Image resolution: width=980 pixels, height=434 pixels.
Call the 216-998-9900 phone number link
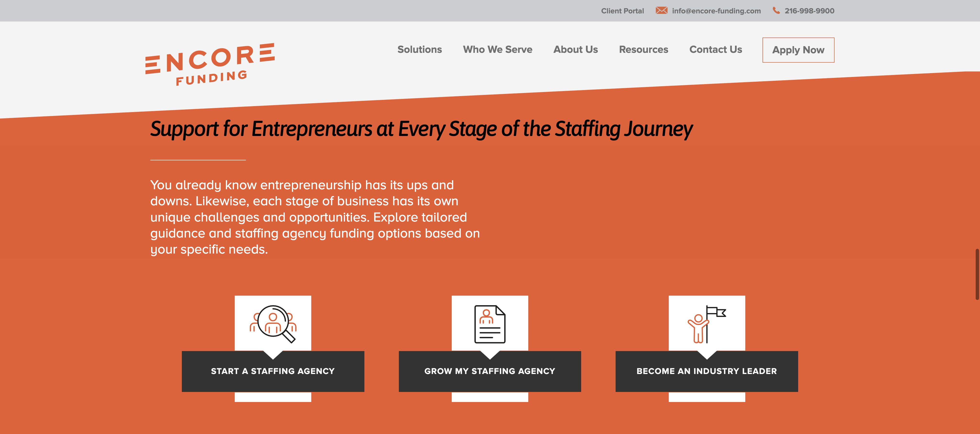[809, 11]
